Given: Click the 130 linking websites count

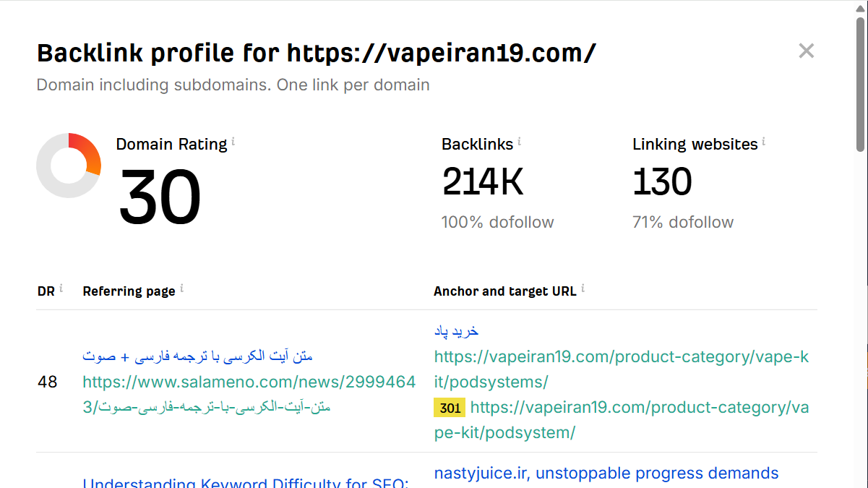Looking at the screenshot, I should pyautogui.click(x=662, y=182).
